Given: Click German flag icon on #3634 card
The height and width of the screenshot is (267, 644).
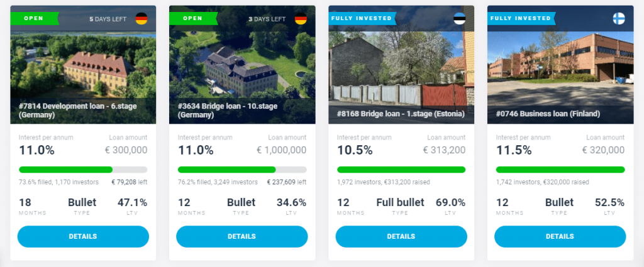Looking at the screenshot, I should pyautogui.click(x=301, y=18).
